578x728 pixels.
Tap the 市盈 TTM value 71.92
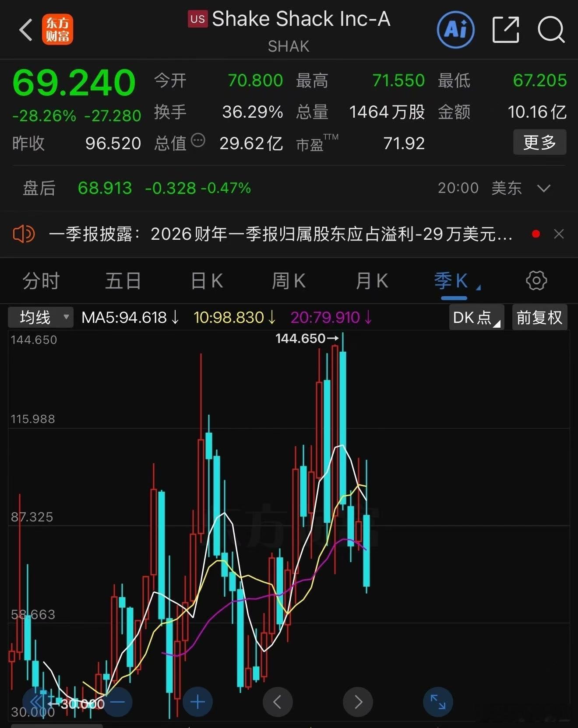pos(404,143)
